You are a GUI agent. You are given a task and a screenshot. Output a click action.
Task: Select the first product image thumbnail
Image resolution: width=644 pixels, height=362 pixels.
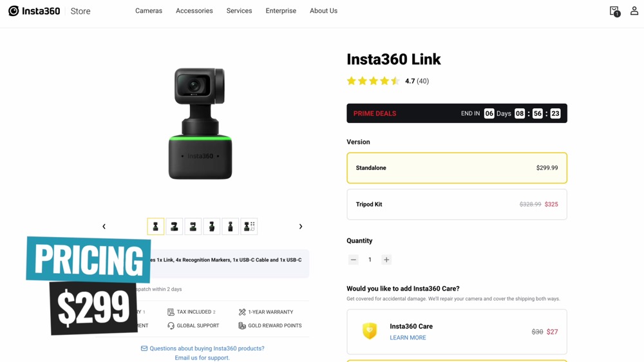[156, 227]
